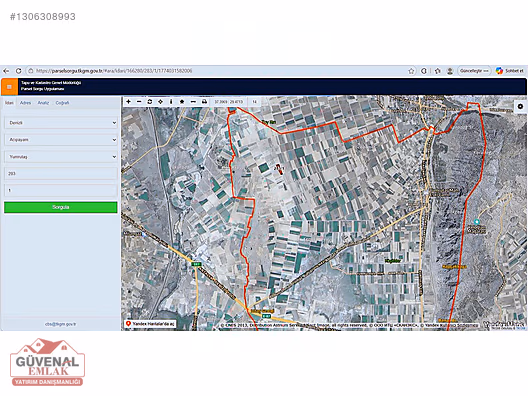Go back in the browser
The height and width of the screenshot is (396, 528).
pyautogui.click(x=6, y=71)
